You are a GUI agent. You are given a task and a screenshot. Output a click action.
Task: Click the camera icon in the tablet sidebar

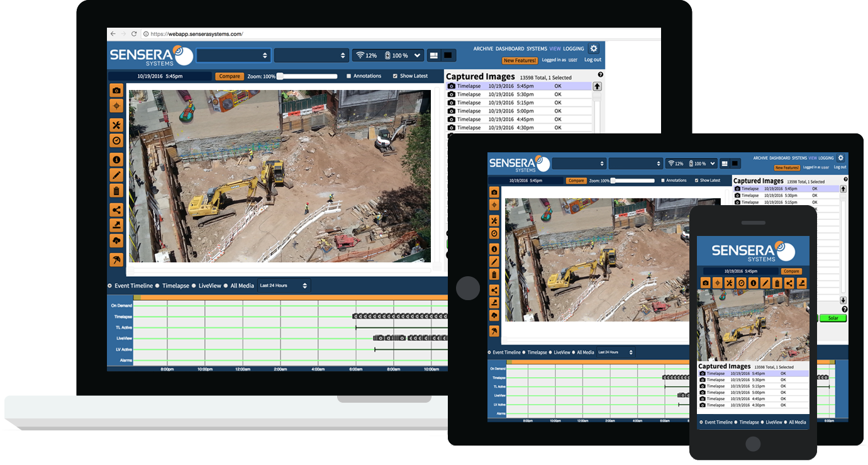coord(494,192)
